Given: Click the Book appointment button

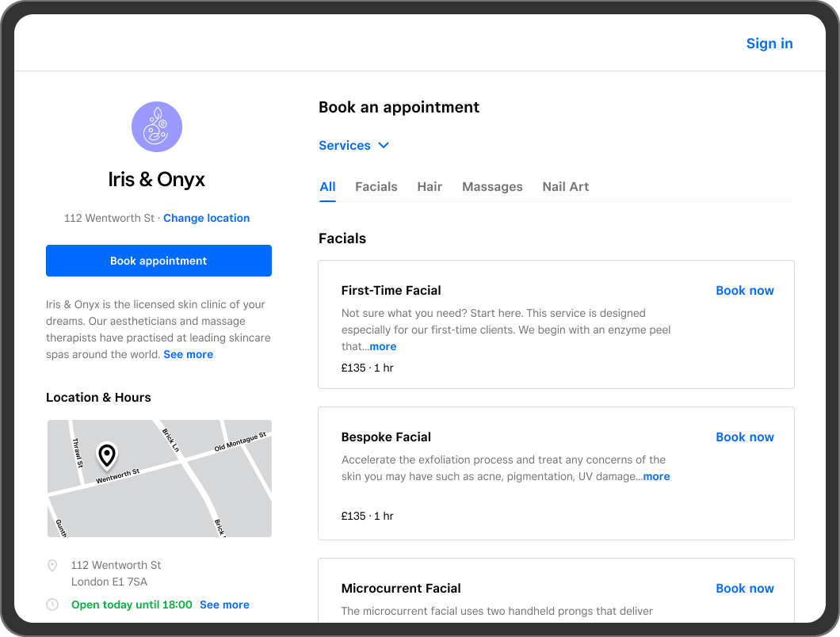Looking at the screenshot, I should [158, 260].
